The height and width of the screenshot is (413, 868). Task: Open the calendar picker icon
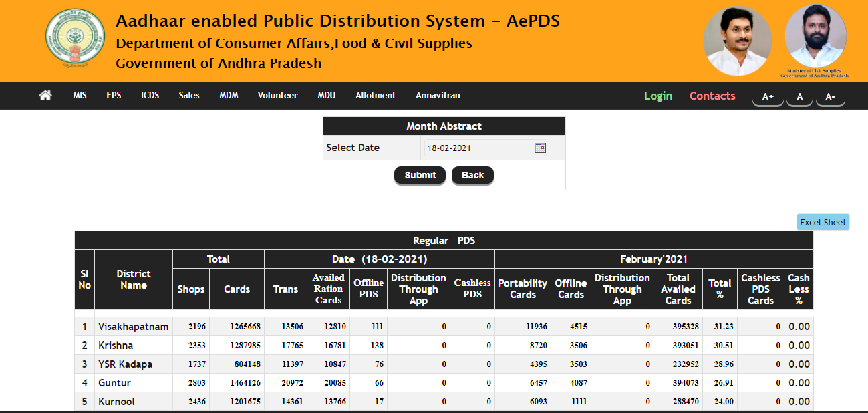[x=541, y=148]
